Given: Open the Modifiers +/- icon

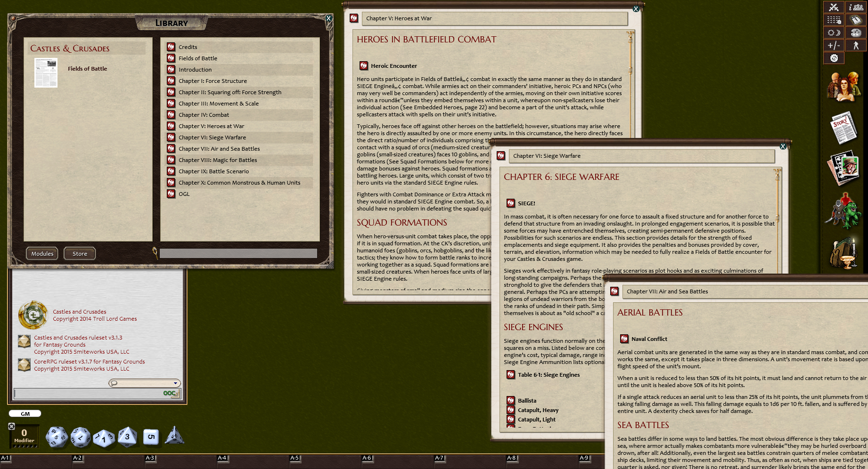Looking at the screenshot, I should click(x=834, y=45).
